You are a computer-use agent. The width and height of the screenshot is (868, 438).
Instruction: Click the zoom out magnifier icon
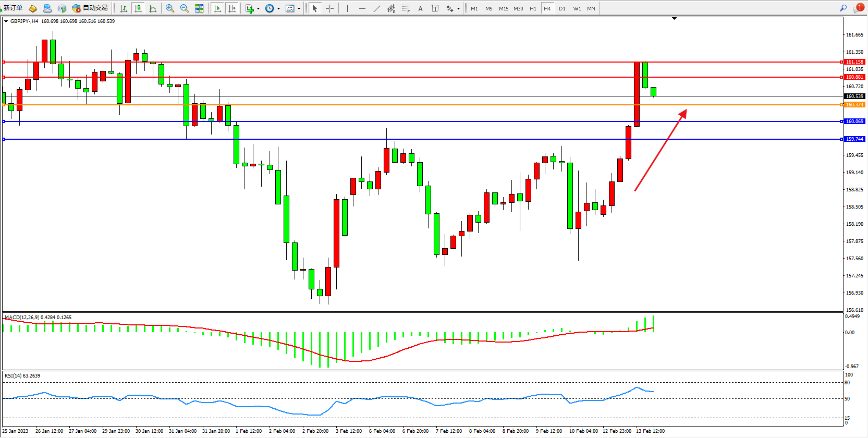pos(184,8)
